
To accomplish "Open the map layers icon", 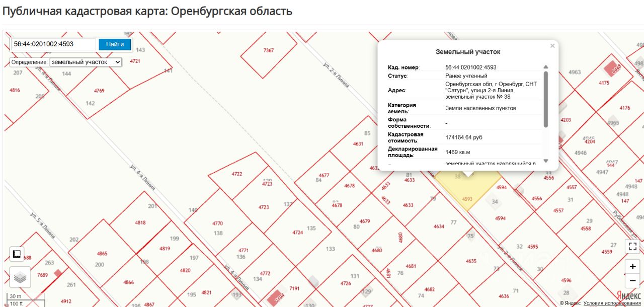I will [20, 277].
